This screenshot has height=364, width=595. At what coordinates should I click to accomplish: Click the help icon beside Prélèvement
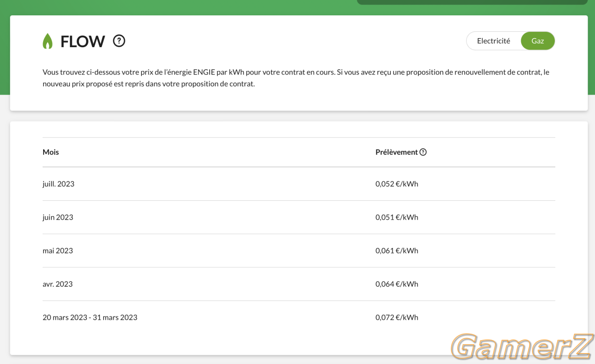pyautogui.click(x=423, y=152)
